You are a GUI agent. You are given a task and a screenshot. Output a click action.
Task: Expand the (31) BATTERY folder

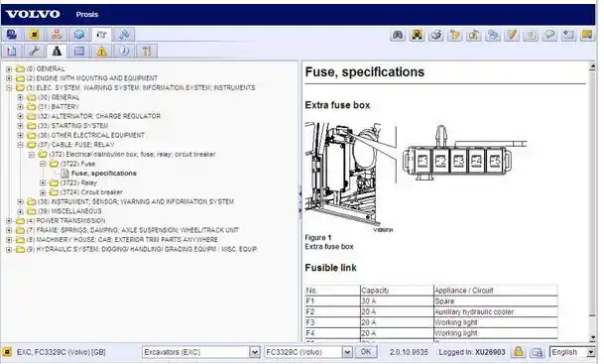point(21,107)
